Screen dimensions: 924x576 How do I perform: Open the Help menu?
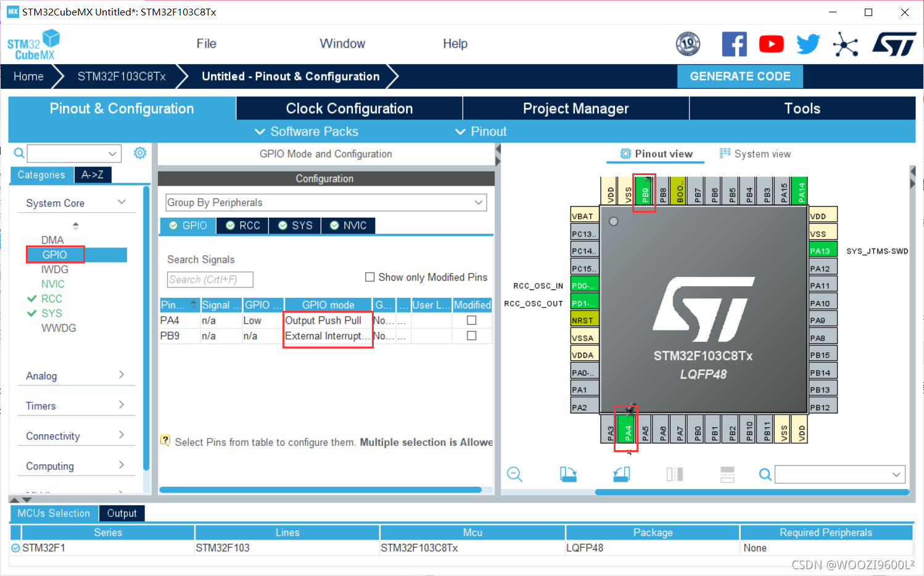[455, 44]
